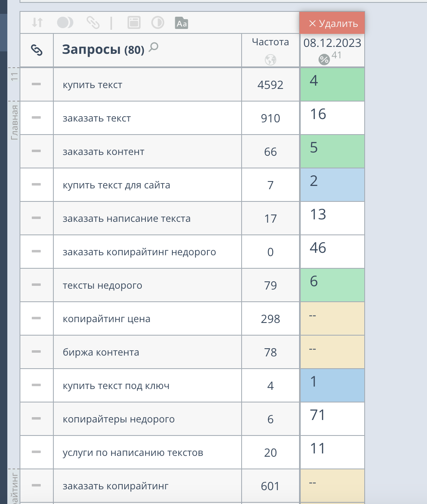Click the green position cell showing 4

[332, 84]
